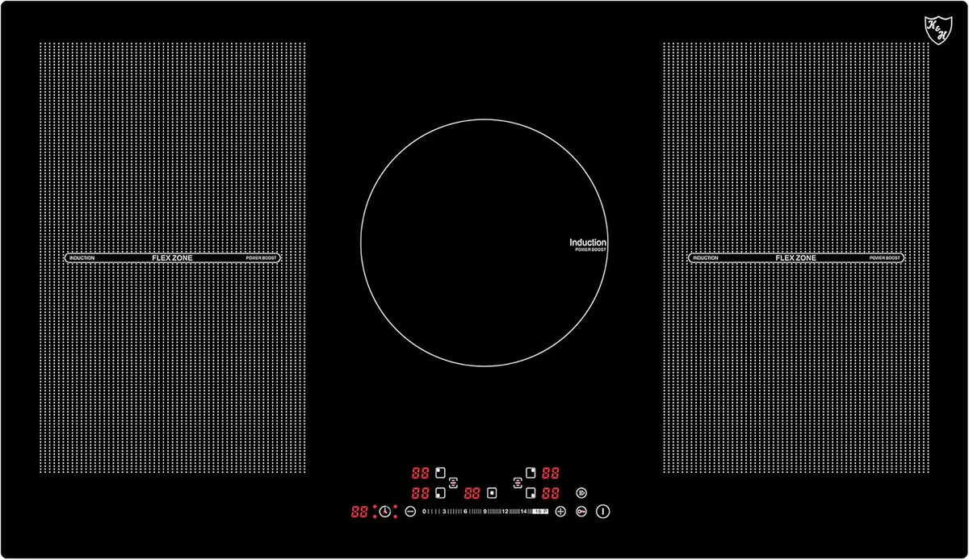
Task: Tap the right rear zone power display
Action: 551,473
